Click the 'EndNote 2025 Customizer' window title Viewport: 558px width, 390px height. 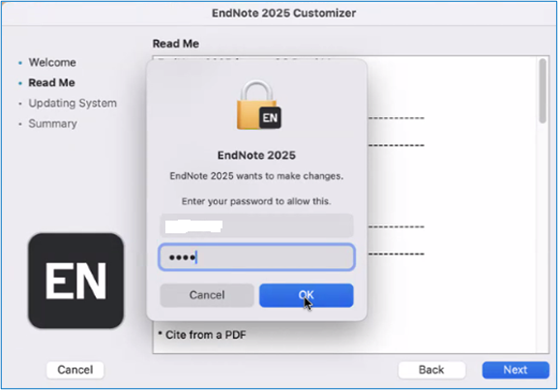[x=284, y=13]
